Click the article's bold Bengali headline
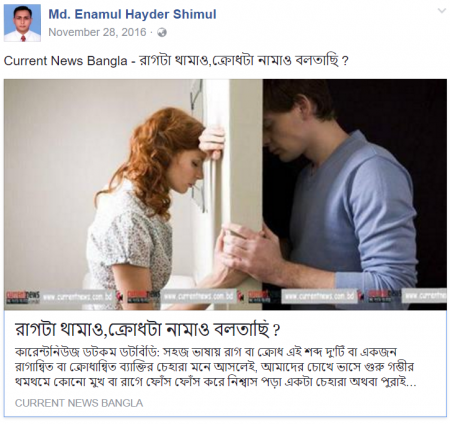Image resolution: width=450 pixels, height=424 pixels. (x=147, y=329)
